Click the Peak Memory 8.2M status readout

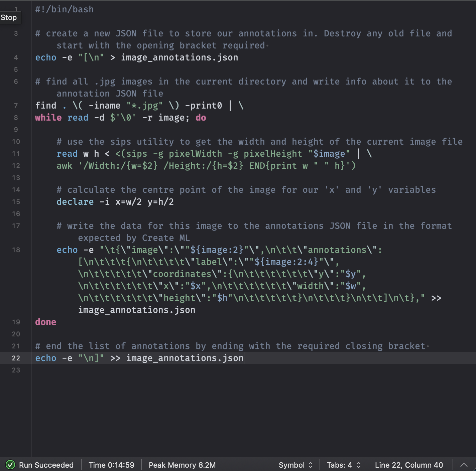(x=182, y=465)
